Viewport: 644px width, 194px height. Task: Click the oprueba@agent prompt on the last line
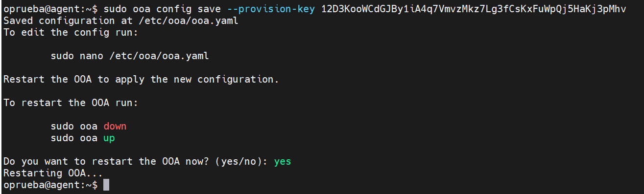[x=49, y=185]
